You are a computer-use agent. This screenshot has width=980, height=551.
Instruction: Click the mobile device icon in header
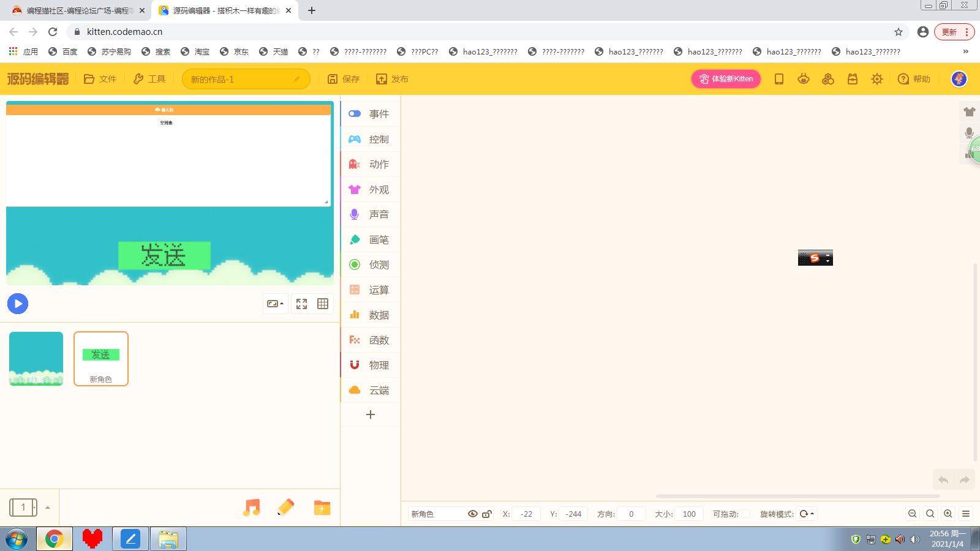coord(779,79)
